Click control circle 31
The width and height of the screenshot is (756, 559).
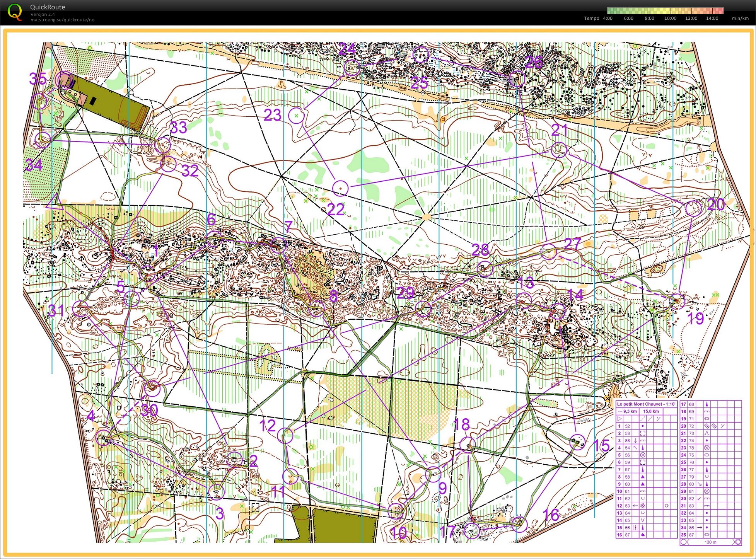(x=81, y=309)
